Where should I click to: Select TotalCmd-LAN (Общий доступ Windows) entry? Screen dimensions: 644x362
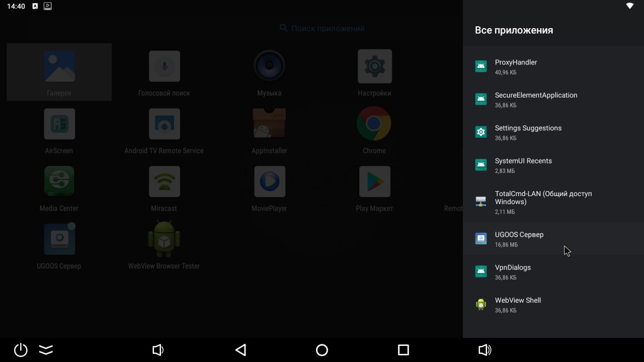pos(553,202)
